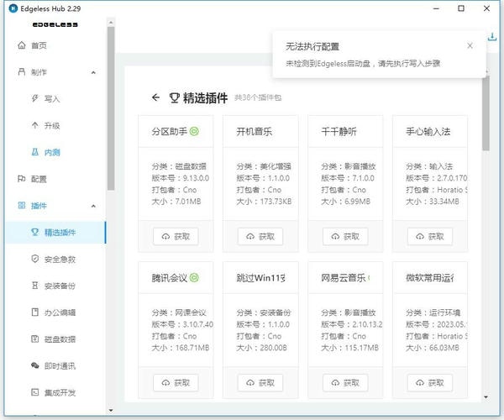Dismiss the 无法执行配置 notification
Screen dimensions: 504x420
click(x=470, y=45)
